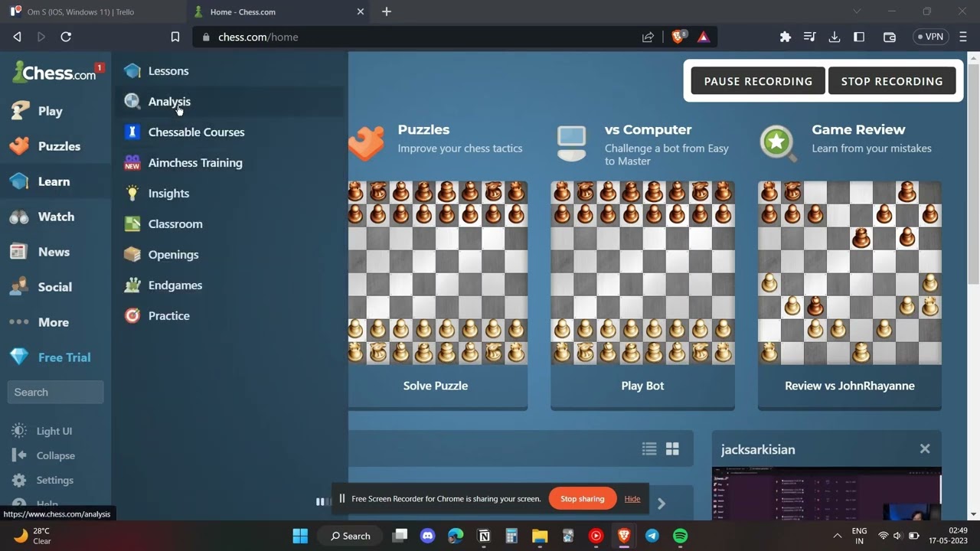Focus the sidebar Search field
The image size is (980, 551).
click(55, 392)
